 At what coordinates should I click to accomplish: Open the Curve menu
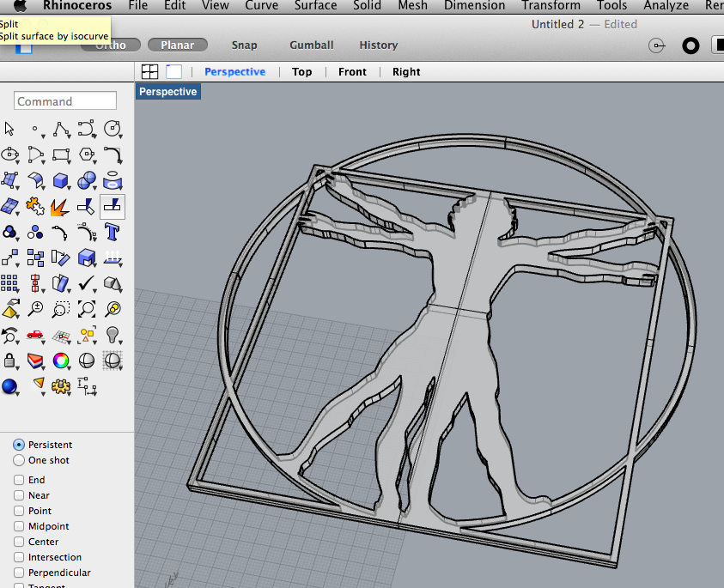[261, 5]
